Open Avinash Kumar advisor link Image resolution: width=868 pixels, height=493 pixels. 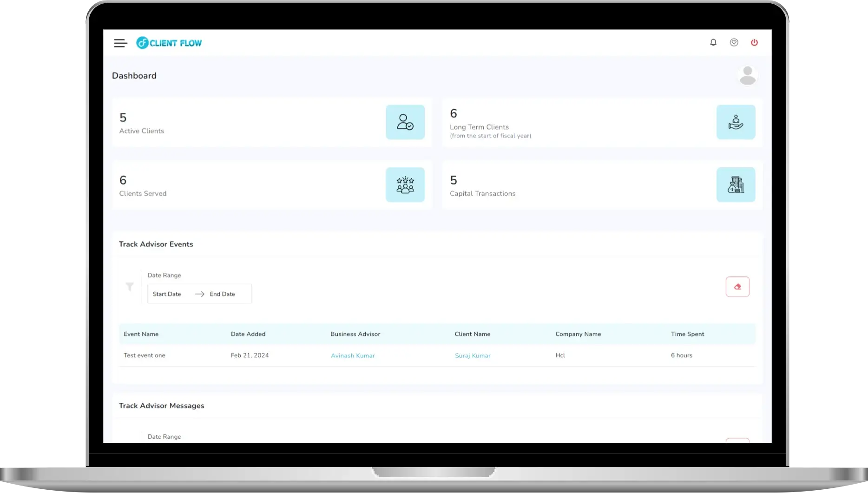[353, 356]
